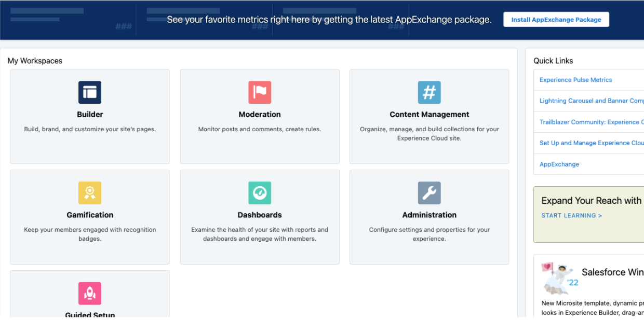
Task: Click Install AppExchange Package button
Action: [x=556, y=20]
